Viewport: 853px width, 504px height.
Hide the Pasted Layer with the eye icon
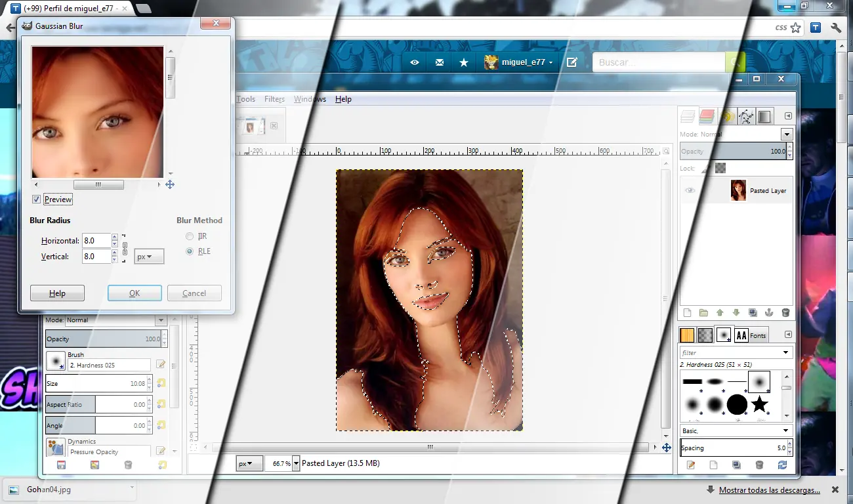pos(690,190)
